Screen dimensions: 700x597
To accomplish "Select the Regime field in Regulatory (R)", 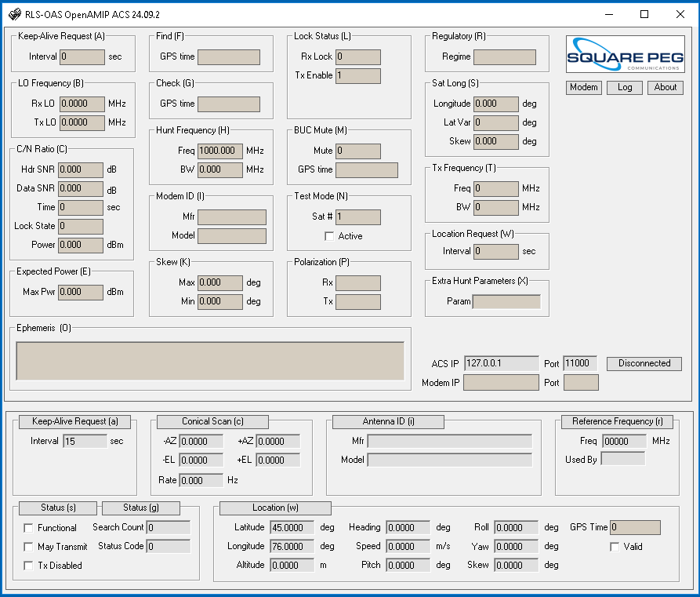I will click(x=505, y=57).
